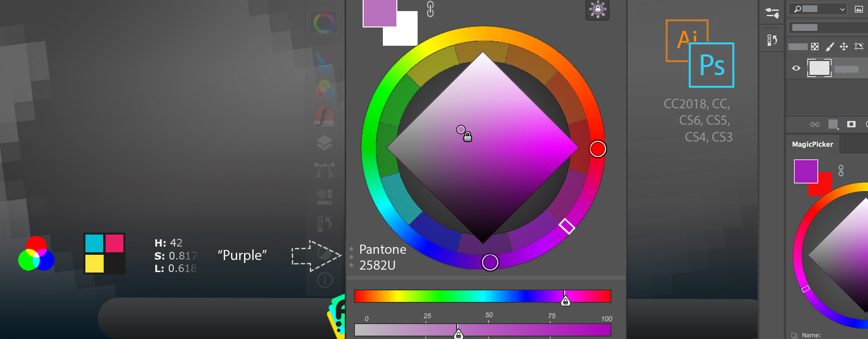This screenshot has width=868, height=339.
Task: Open the red script 'f' panel icon
Action: point(324,116)
